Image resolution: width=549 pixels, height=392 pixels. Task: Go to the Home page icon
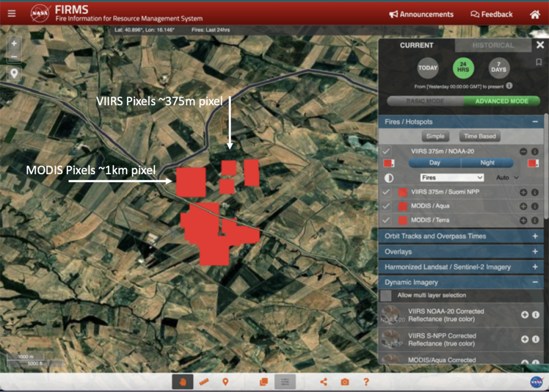535,14
